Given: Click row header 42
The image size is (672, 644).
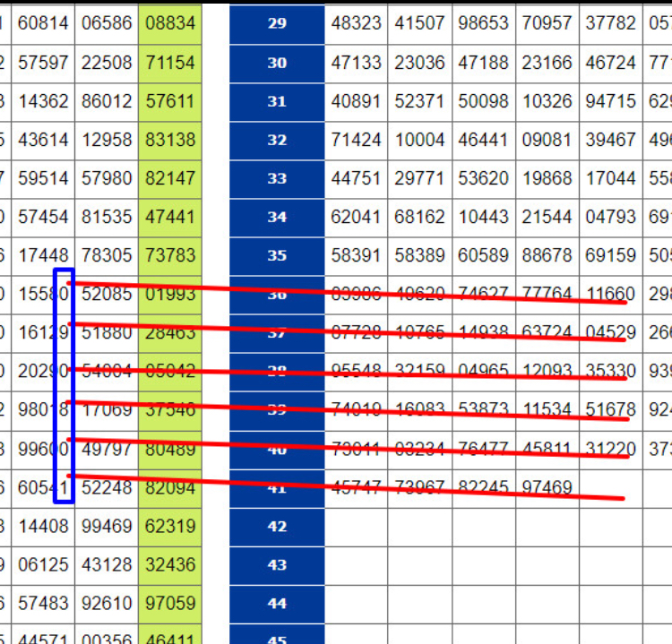Looking at the screenshot, I should click(x=277, y=527).
